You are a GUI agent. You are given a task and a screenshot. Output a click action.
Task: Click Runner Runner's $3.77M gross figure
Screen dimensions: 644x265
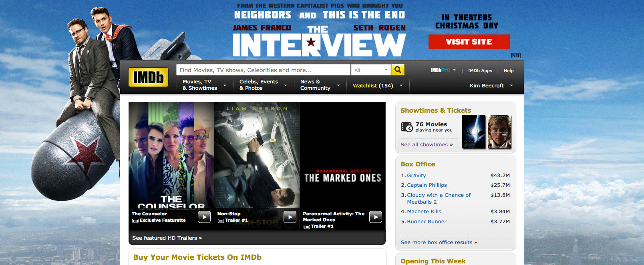500,221
